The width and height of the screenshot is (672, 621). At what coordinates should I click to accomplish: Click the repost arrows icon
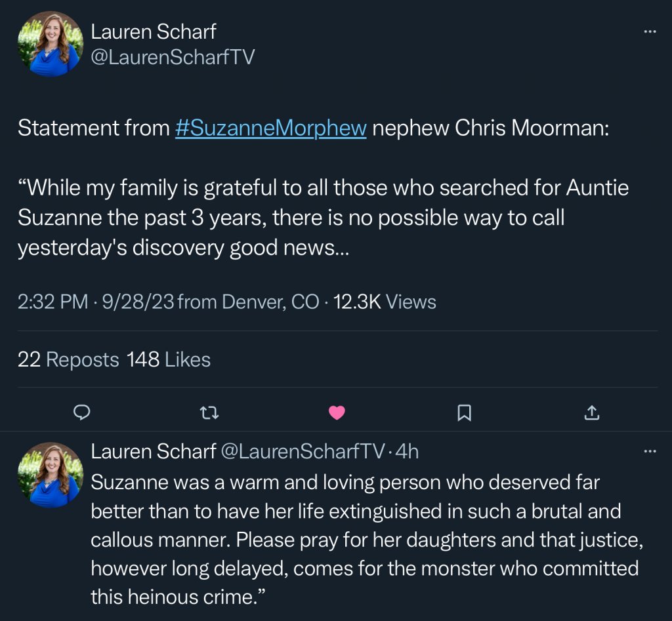click(209, 412)
